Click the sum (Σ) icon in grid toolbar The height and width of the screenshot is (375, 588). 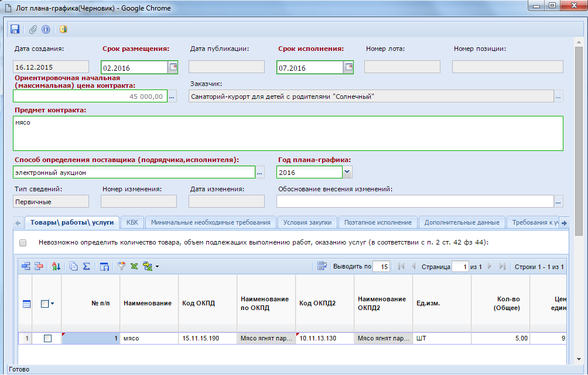coord(86,266)
